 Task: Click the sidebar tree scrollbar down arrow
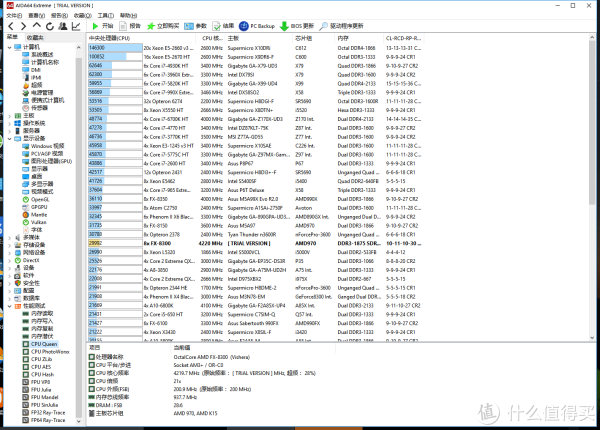click(x=78, y=422)
